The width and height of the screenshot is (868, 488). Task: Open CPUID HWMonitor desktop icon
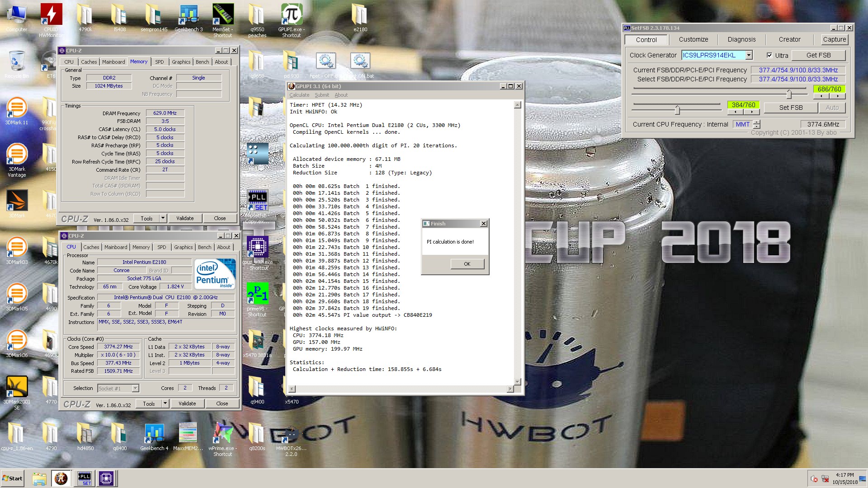51,19
